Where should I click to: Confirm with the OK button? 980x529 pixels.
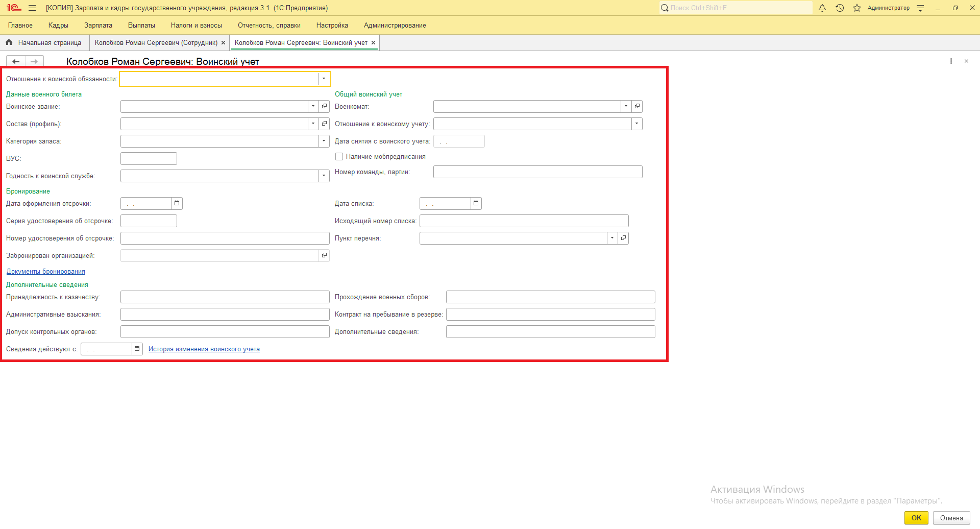tap(917, 518)
